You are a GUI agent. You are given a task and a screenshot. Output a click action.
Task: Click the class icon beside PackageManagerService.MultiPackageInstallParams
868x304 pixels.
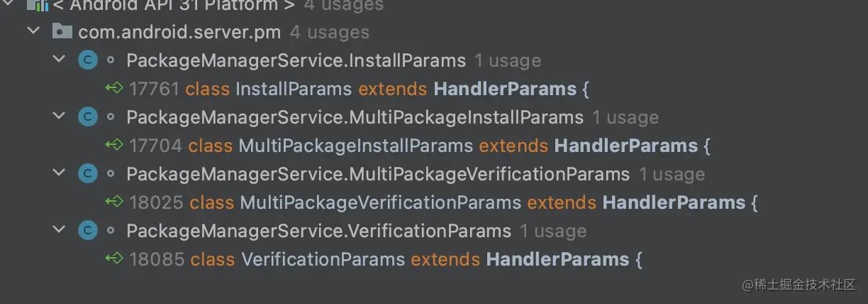[87, 117]
